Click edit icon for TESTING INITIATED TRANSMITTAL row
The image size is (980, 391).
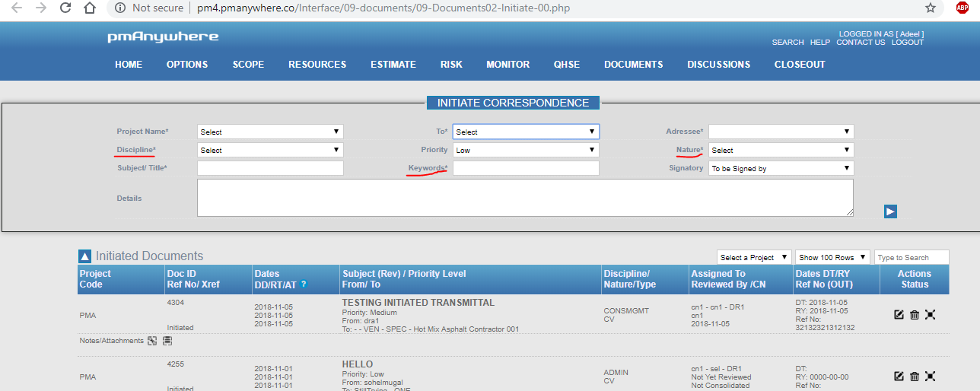899,314
